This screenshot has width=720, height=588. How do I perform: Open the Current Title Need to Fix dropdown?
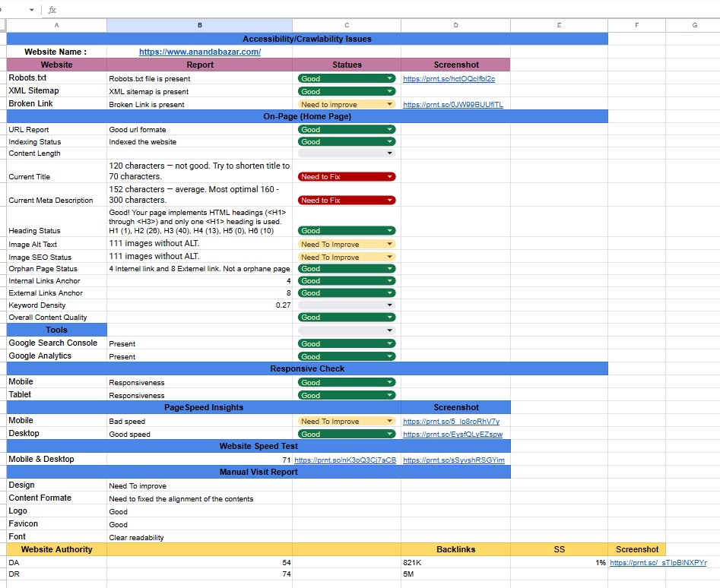347,176
